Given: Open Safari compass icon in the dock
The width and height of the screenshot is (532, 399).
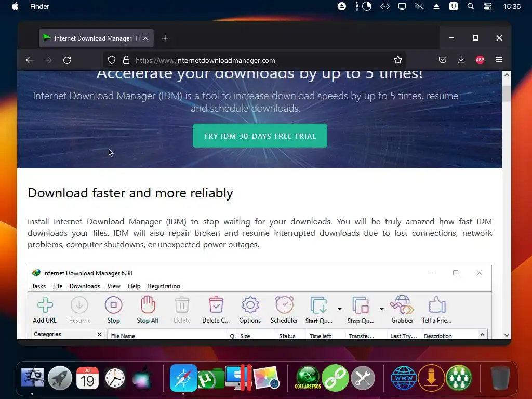Looking at the screenshot, I should 183,378.
